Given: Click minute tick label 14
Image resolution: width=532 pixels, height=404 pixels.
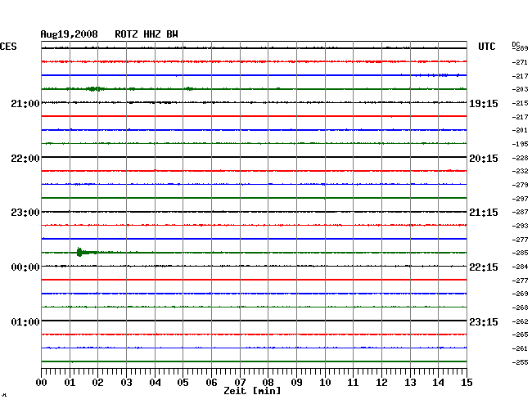Looking at the screenshot, I should [x=438, y=383].
